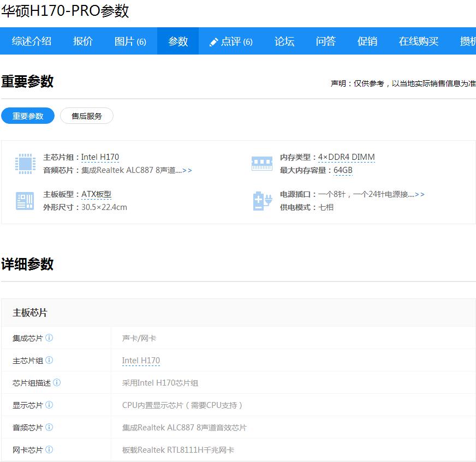Select the 重要参数 pill button
The height and width of the screenshot is (462, 476).
(x=28, y=116)
